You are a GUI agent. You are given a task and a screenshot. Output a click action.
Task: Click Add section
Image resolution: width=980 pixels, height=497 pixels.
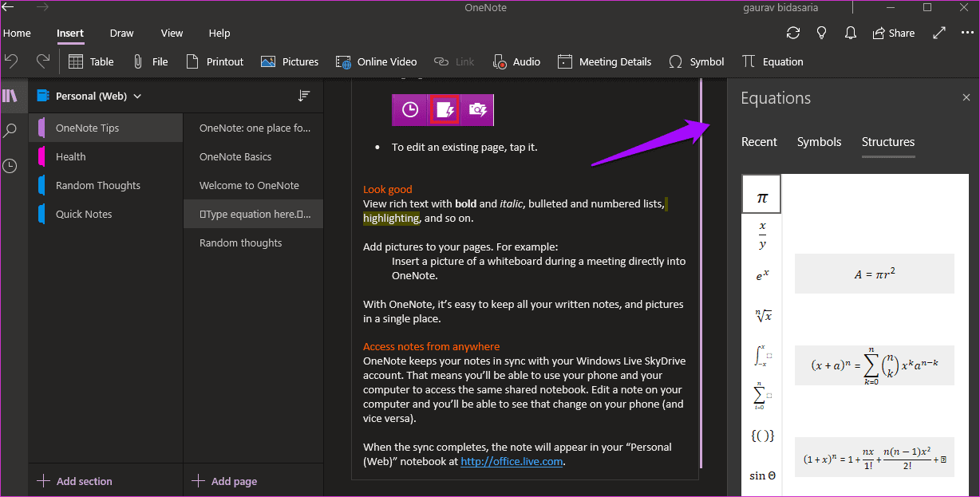pyautogui.click(x=75, y=481)
